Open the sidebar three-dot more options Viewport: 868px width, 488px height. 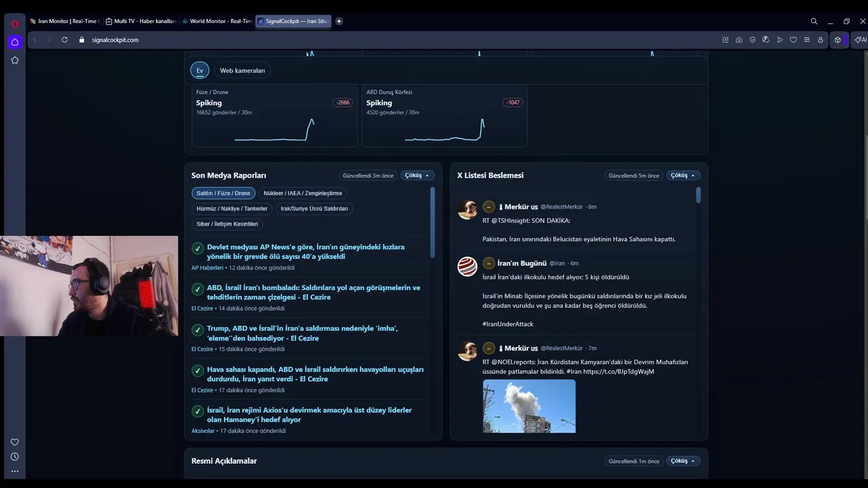(x=14, y=471)
